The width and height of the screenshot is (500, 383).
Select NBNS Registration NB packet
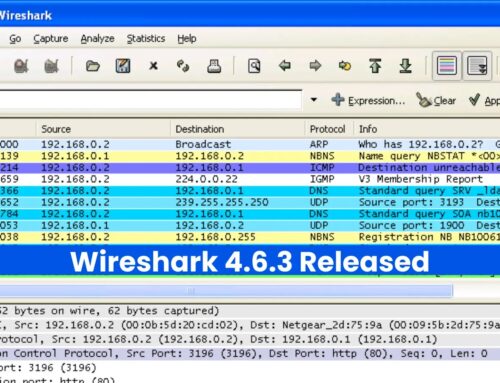point(250,237)
